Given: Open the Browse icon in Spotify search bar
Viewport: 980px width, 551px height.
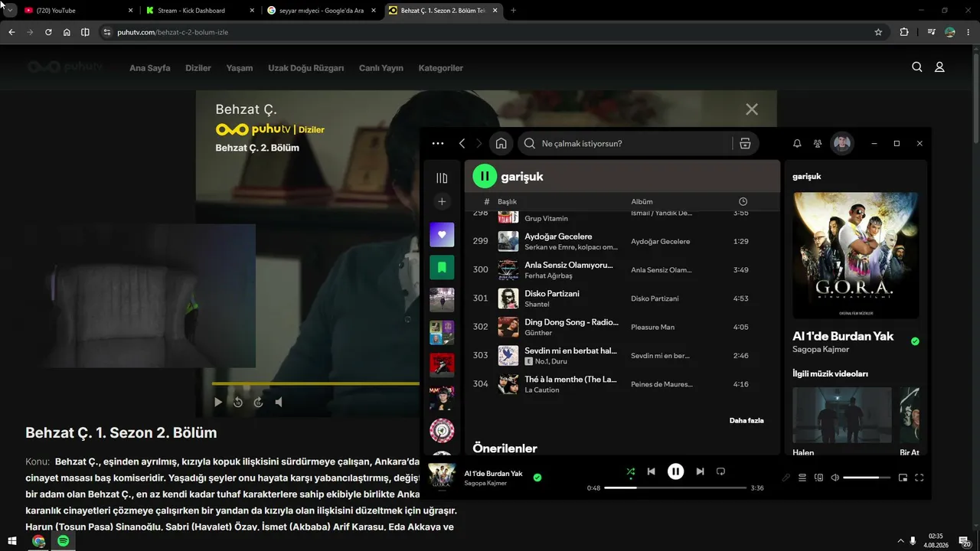Looking at the screenshot, I should [x=745, y=143].
